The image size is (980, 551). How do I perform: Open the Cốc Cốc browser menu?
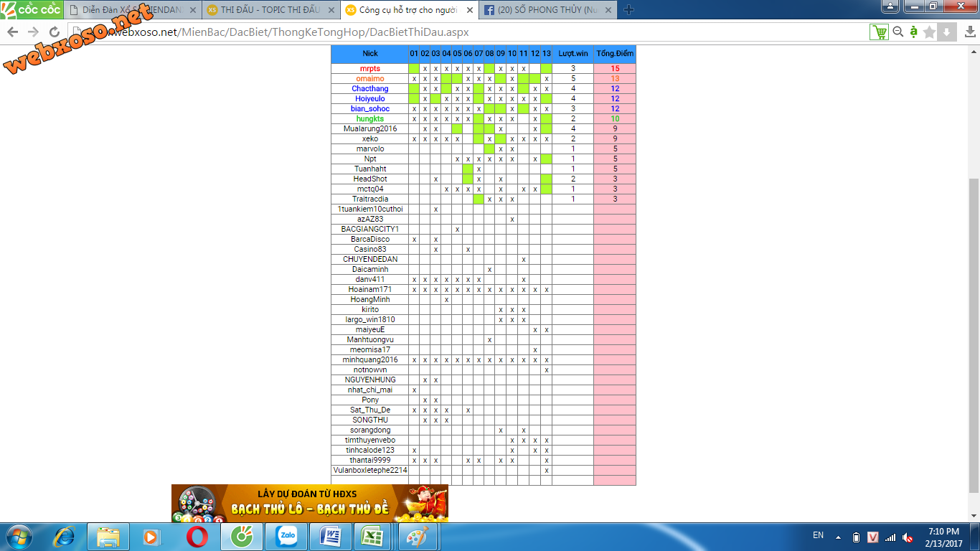tap(29, 10)
